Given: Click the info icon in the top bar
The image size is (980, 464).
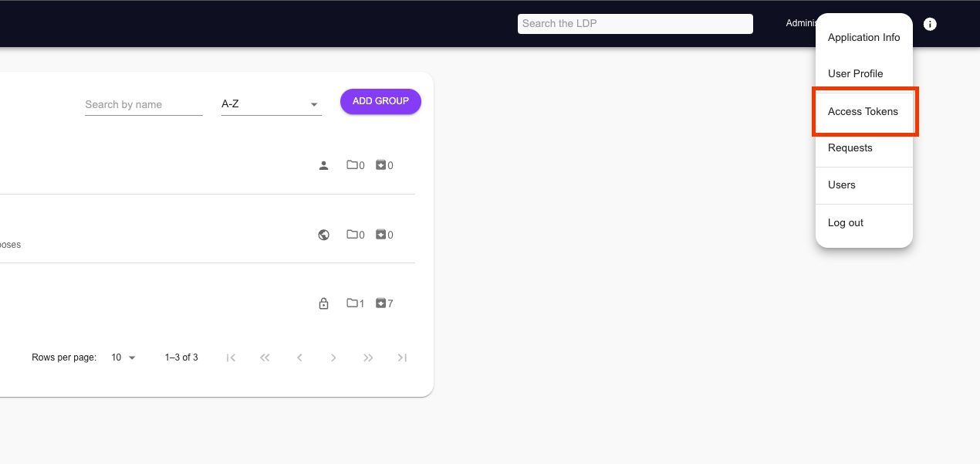Looking at the screenshot, I should (930, 24).
